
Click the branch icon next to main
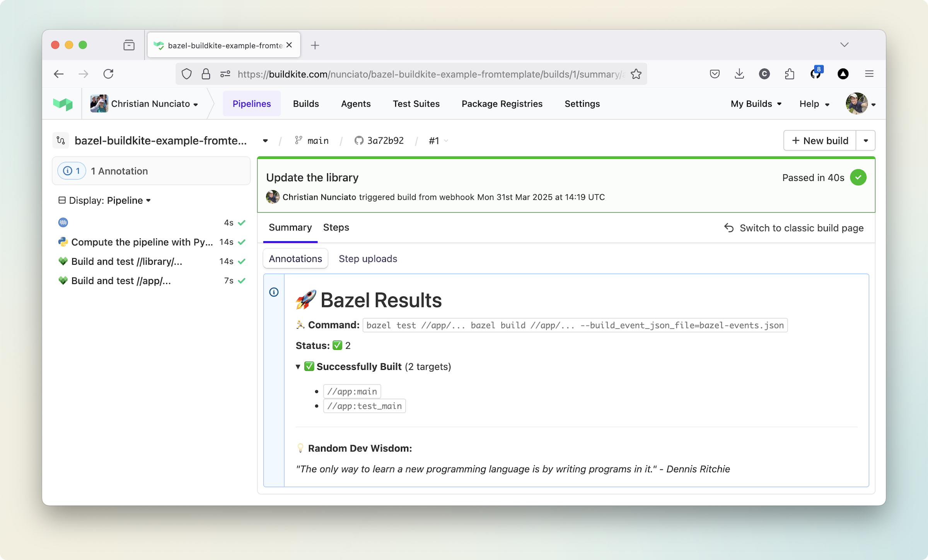[298, 140]
